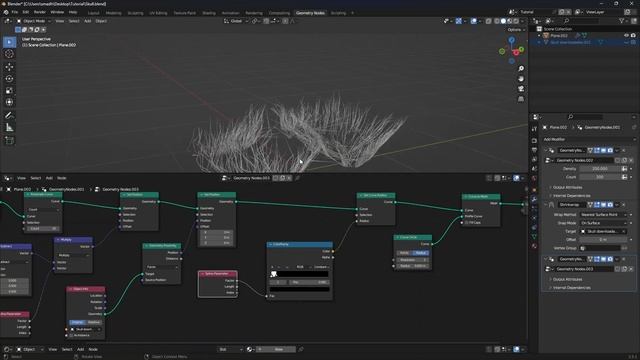
Task: Click the Shrinkwrap Target object field
Action: (x=603, y=231)
